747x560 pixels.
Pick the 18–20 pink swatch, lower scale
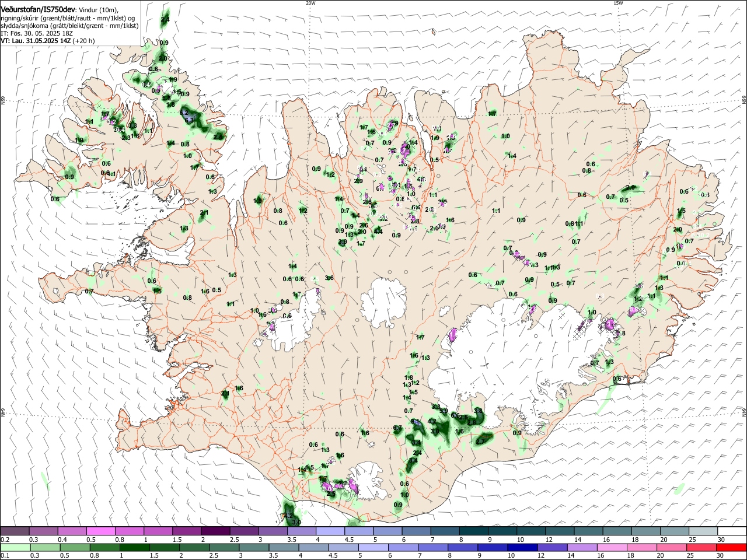tap(642, 547)
